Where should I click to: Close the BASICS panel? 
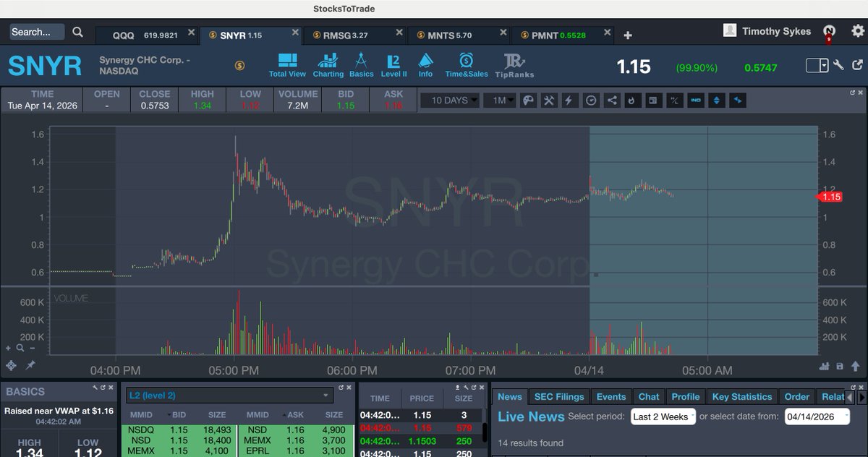[112, 387]
